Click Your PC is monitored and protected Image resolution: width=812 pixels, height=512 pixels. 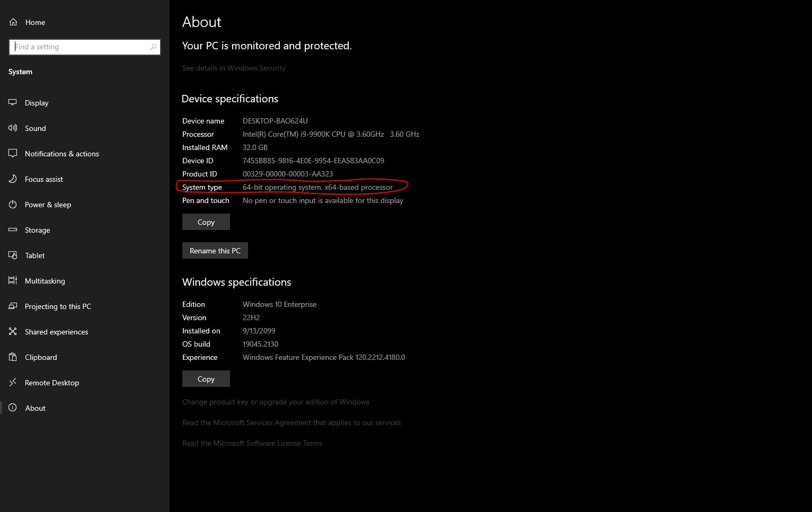pos(267,46)
